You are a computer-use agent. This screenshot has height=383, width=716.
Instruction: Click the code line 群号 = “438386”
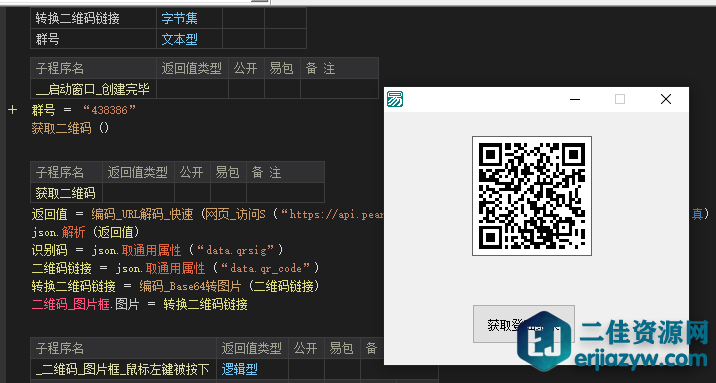84,110
